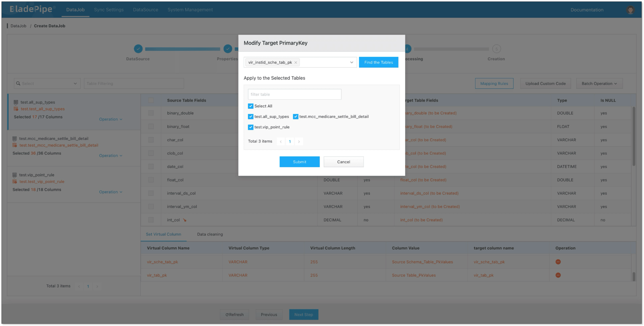This screenshot has width=644, height=326.
Task: Uncheck the Select All checkbox
Action: pyautogui.click(x=250, y=106)
